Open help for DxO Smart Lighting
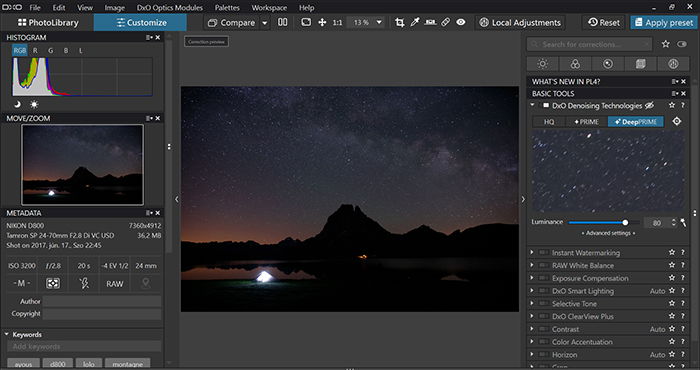This screenshot has height=370, width=700. (683, 291)
